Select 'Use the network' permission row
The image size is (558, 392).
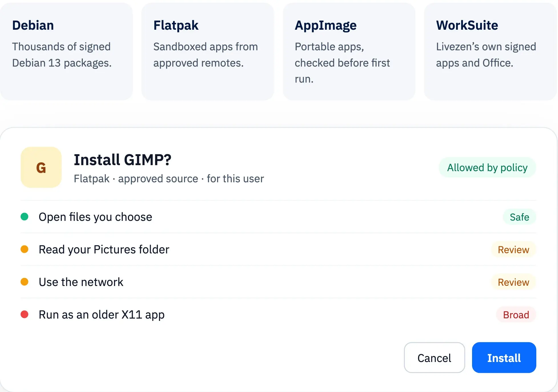pos(278,282)
